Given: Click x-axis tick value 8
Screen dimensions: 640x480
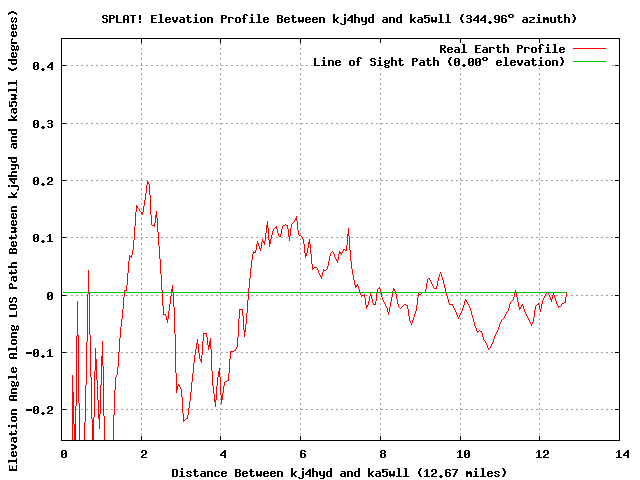Looking at the screenshot, I should [x=382, y=454].
